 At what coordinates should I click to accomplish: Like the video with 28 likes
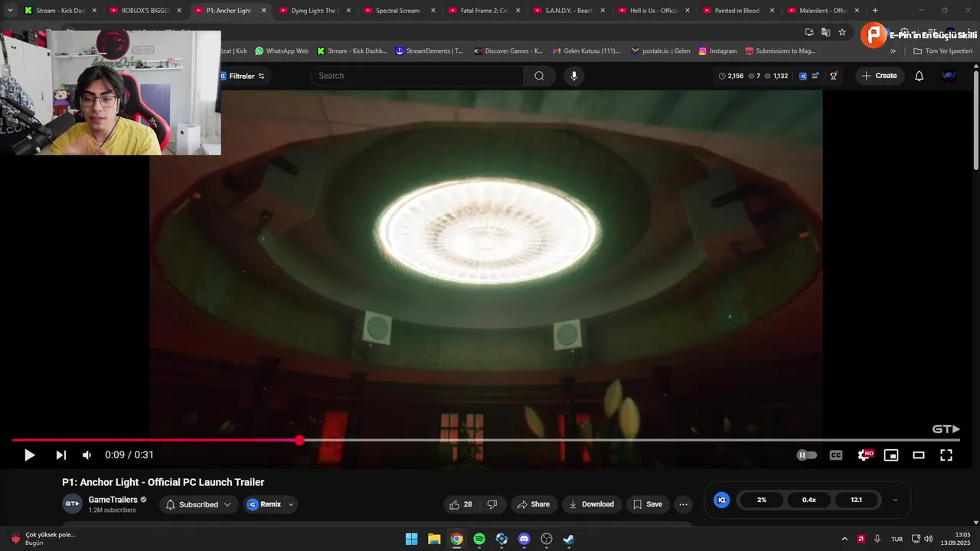(x=461, y=504)
